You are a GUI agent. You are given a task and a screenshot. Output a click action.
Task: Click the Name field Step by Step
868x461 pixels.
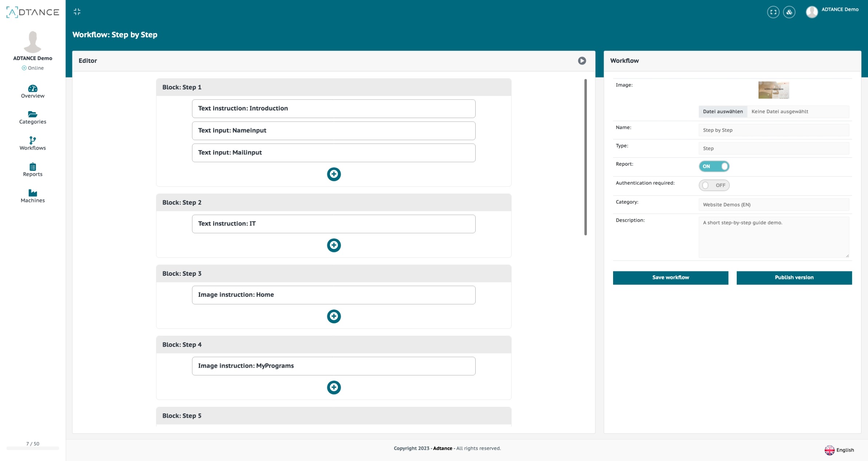coord(774,130)
